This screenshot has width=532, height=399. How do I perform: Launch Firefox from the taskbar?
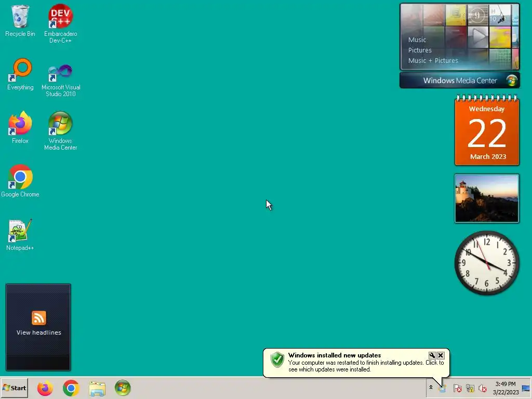[45, 388]
